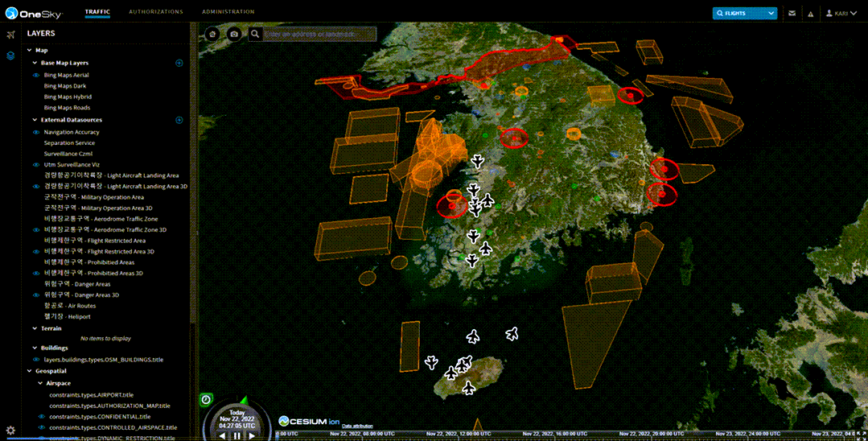Take a map snapshot with the camera icon
868x441 pixels.
click(233, 34)
